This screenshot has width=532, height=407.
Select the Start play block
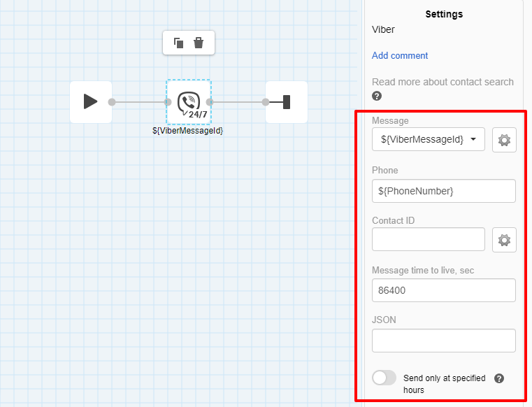pyautogui.click(x=91, y=102)
